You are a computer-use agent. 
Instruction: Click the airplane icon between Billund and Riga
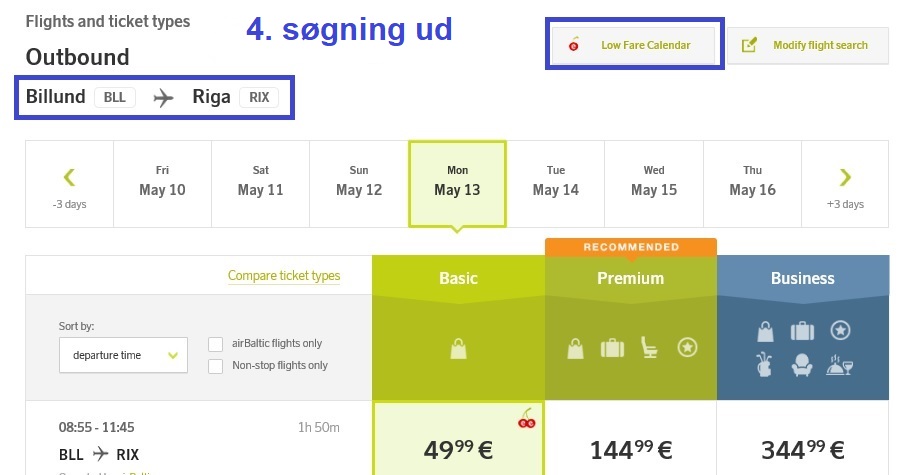pos(163,98)
